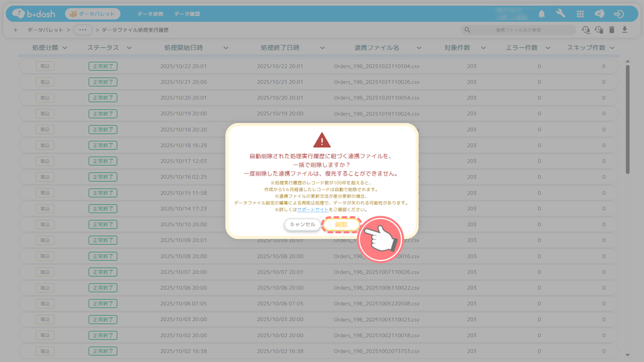Click the logout arrow icon
644x362 pixels.
pyautogui.click(x=619, y=14)
